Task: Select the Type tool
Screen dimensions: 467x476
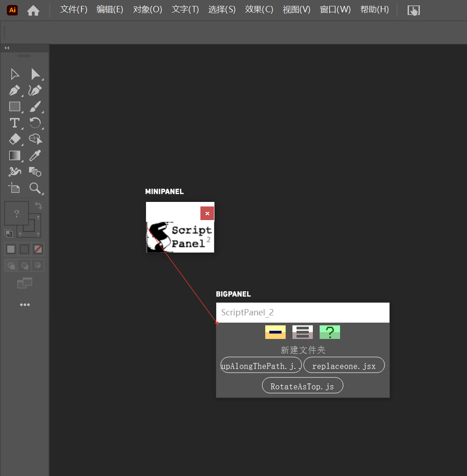Action: [x=14, y=123]
